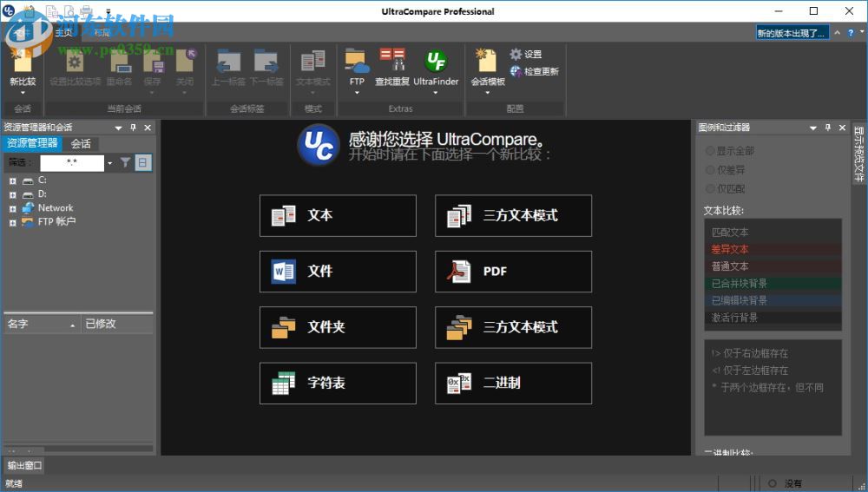Start a 字符表 table comparison
This screenshot has width=868, height=492.
(x=338, y=383)
